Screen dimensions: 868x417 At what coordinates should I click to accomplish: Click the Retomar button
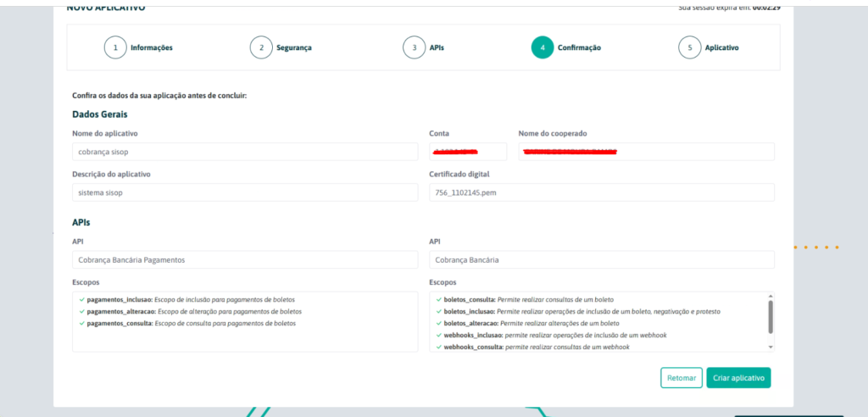(682, 378)
